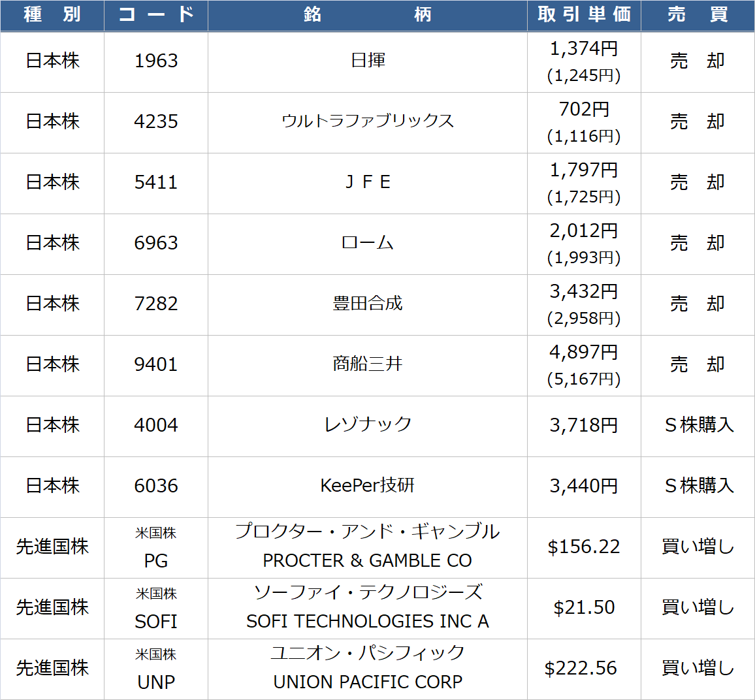The image size is (755, 700).
Task: Click the 商船三井 stock name cell
Action: click(368, 364)
